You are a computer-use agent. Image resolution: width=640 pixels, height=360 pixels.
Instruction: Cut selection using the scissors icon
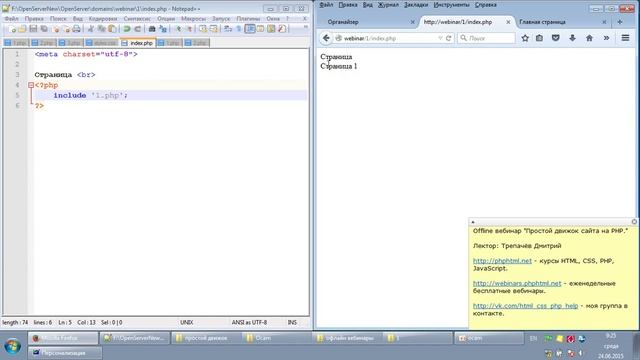pos(91,29)
